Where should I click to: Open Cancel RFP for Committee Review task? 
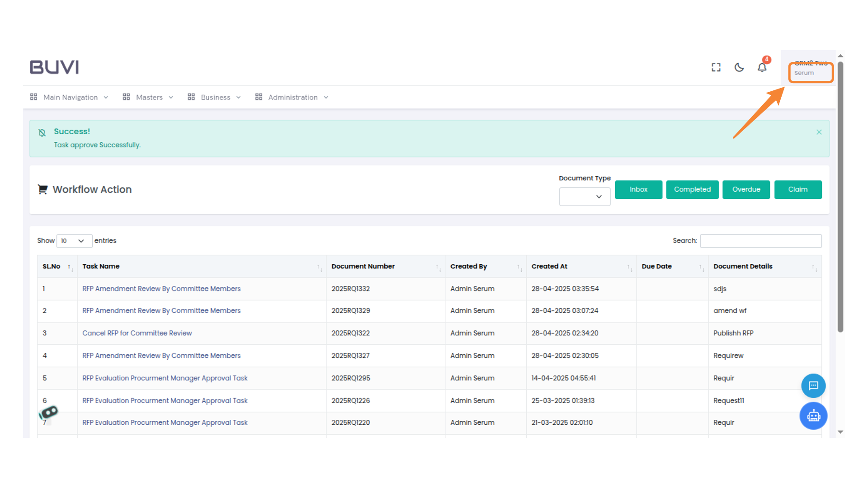(x=137, y=333)
